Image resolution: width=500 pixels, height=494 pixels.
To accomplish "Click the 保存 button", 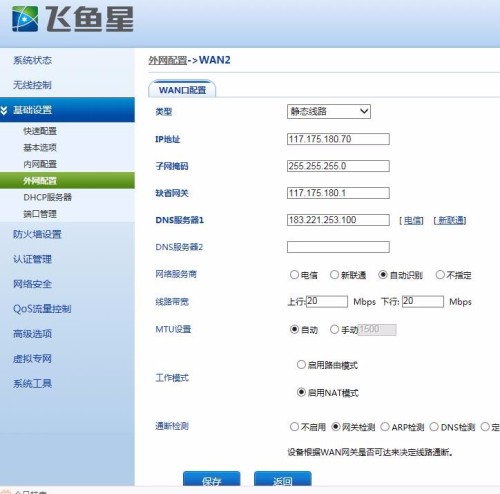I will pyautogui.click(x=212, y=479).
